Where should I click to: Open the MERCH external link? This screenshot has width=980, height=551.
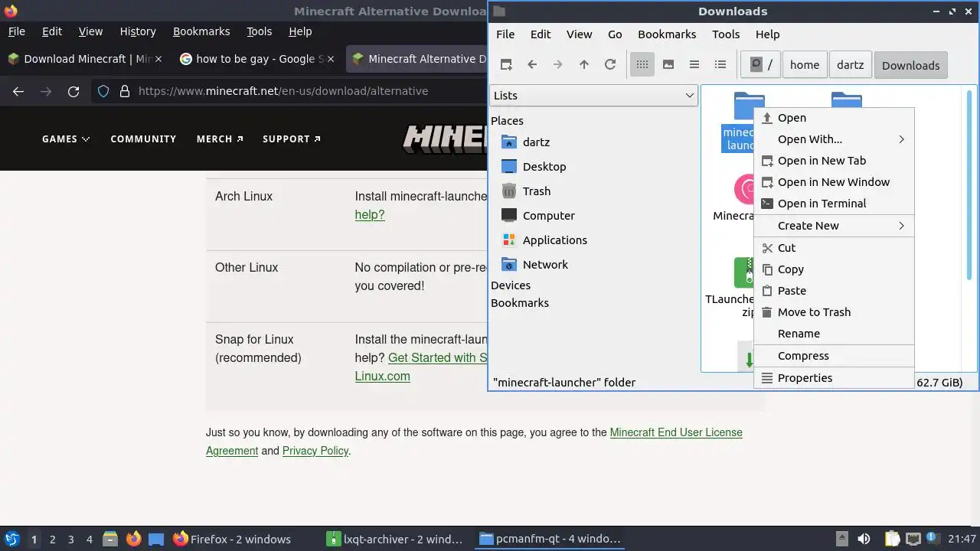pyautogui.click(x=220, y=139)
